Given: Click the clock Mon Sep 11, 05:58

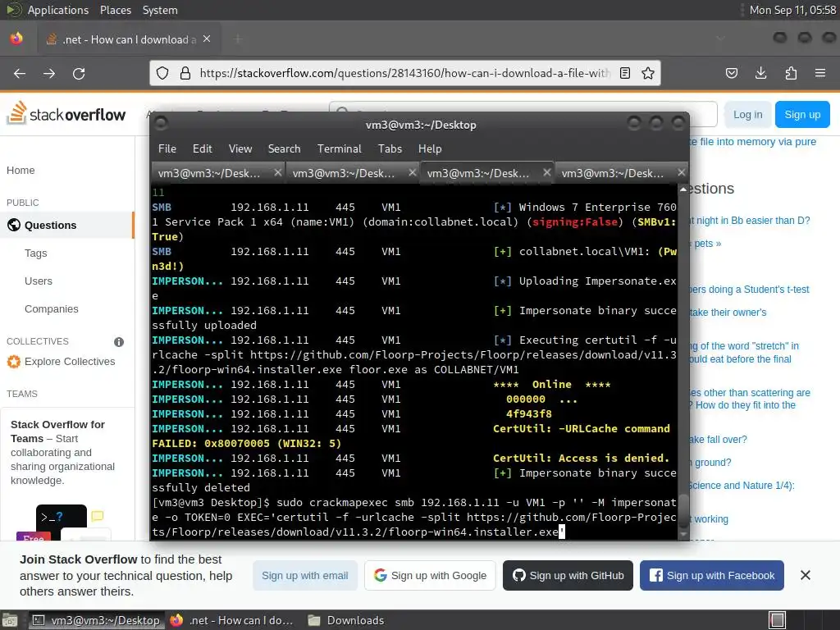Looking at the screenshot, I should 792,10.
